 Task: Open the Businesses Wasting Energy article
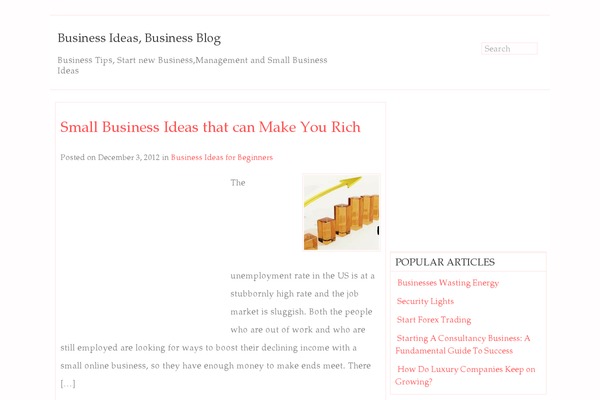(448, 283)
